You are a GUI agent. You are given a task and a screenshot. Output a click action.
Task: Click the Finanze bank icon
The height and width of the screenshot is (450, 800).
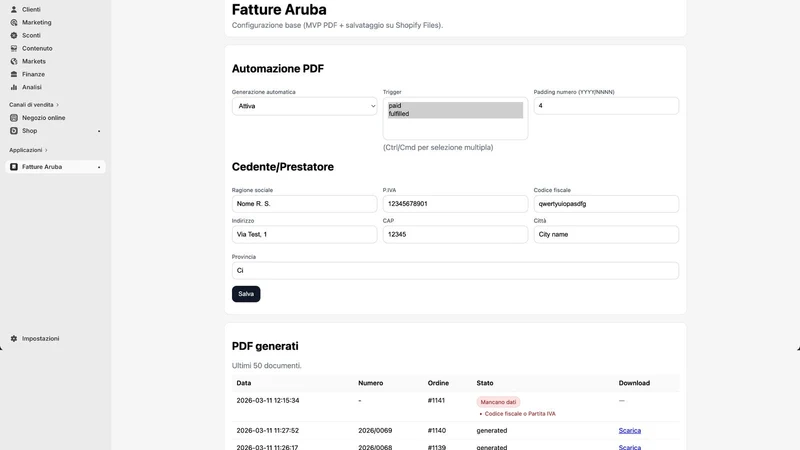point(14,74)
